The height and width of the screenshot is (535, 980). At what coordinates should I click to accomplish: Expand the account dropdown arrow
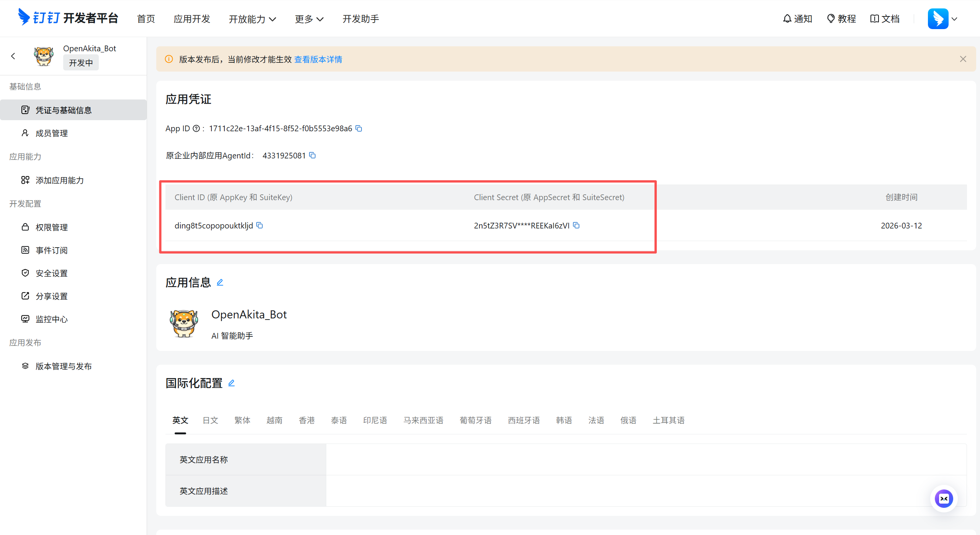coord(954,19)
